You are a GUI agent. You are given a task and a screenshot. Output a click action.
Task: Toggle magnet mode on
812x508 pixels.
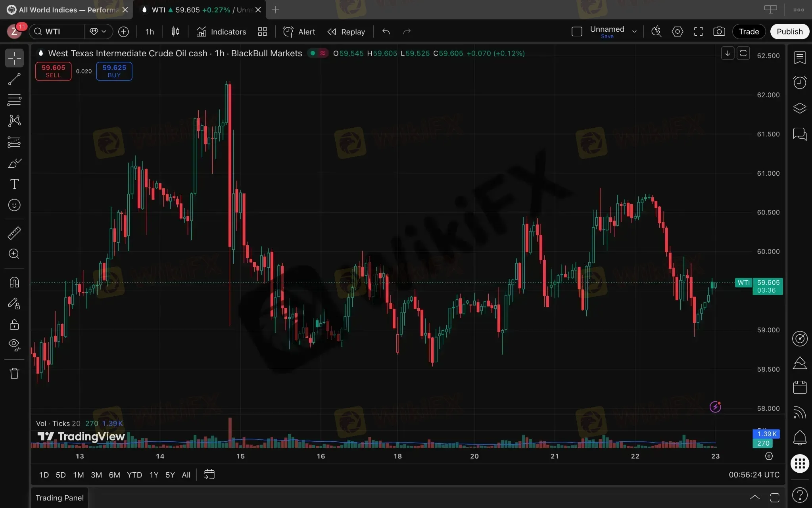(x=14, y=282)
